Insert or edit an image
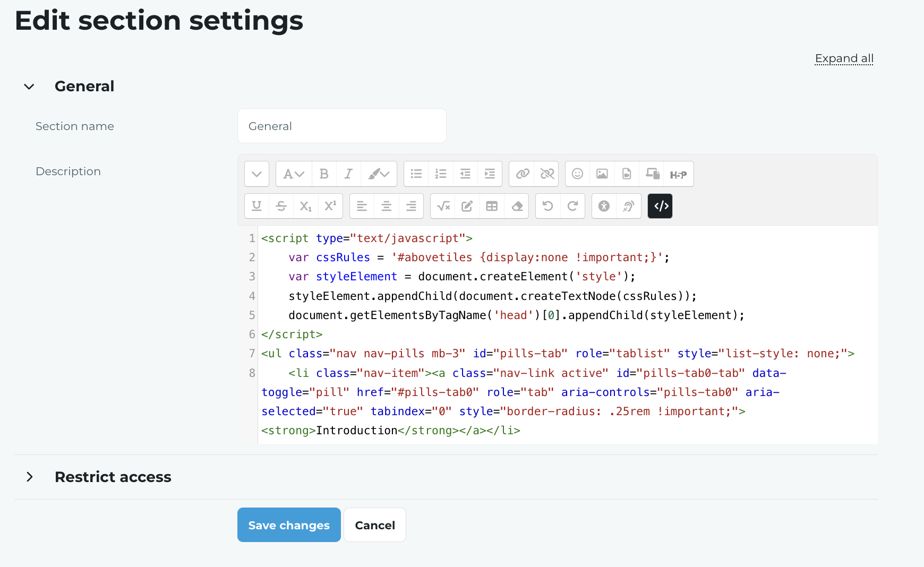The image size is (924, 567). click(602, 174)
